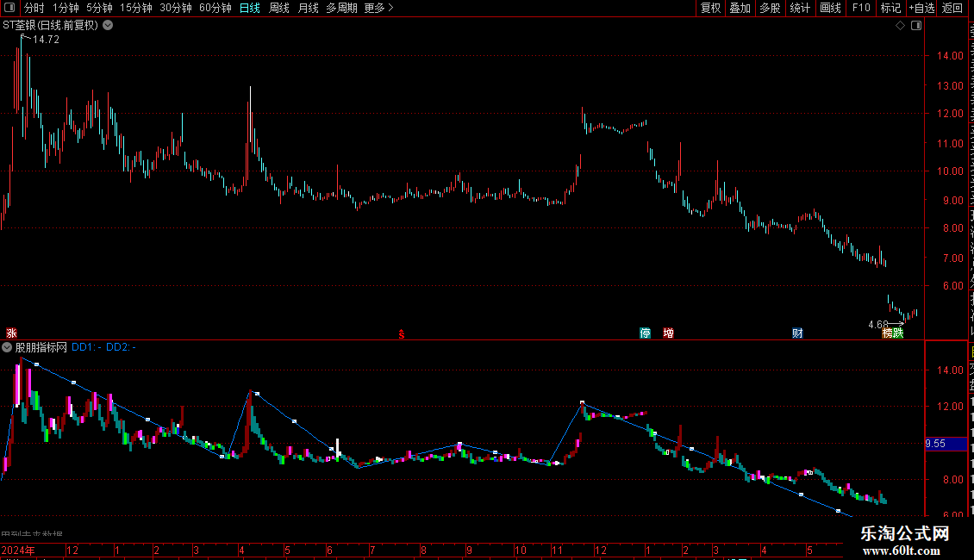Click the 跌 event marker
Image resolution: width=974 pixels, height=560 pixels.
pos(898,333)
